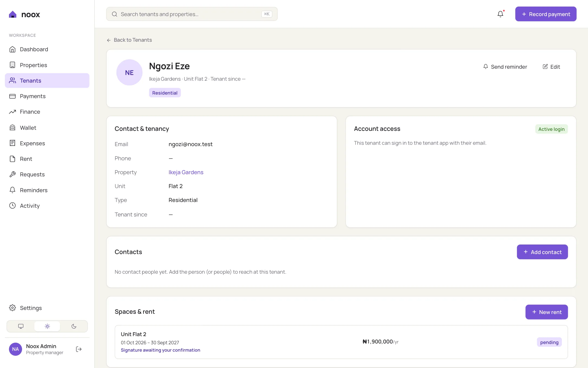Click the search magnifier icon
This screenshot has width=588, height=368.
[115, 14]
